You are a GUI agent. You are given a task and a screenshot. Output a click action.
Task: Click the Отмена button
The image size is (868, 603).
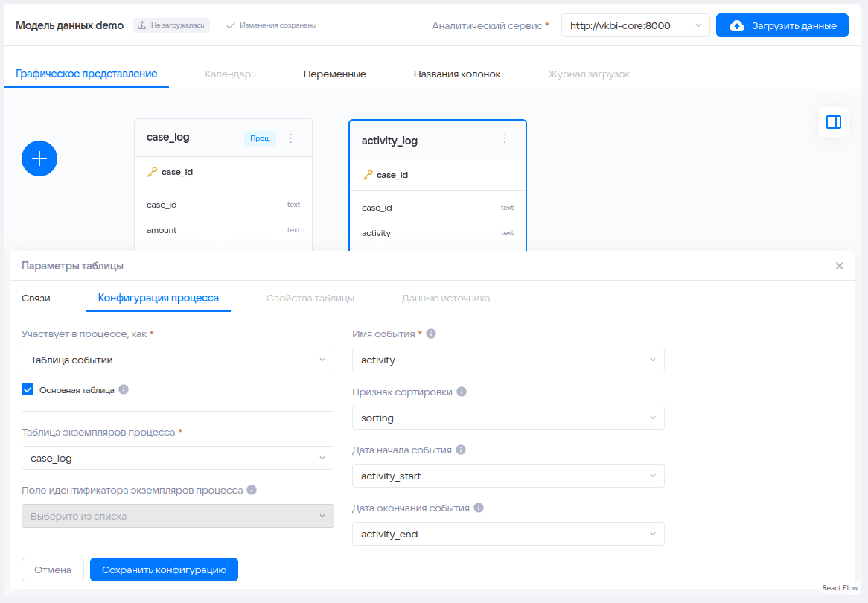(x=53, y=569)
